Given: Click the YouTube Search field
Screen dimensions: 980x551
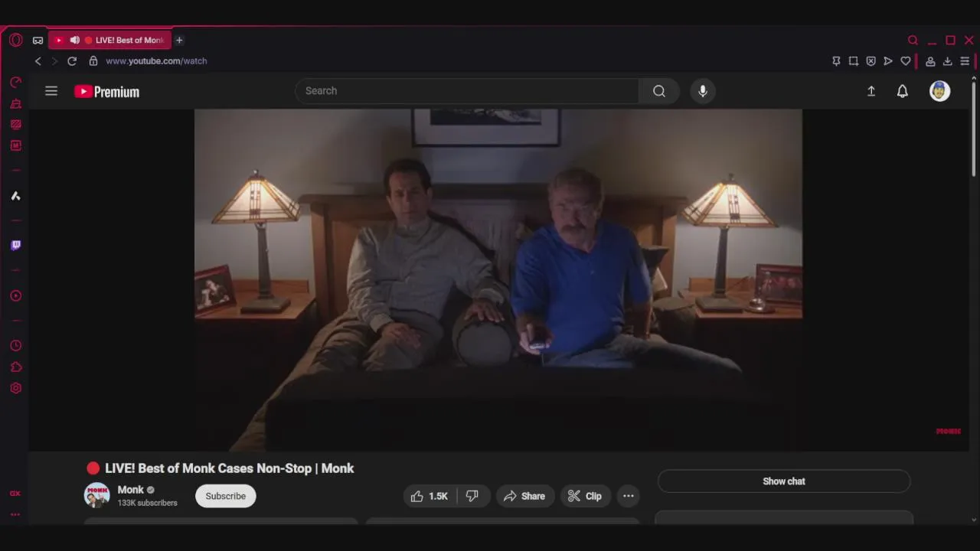Looking at the screenshot, I should tap(466, 91).
